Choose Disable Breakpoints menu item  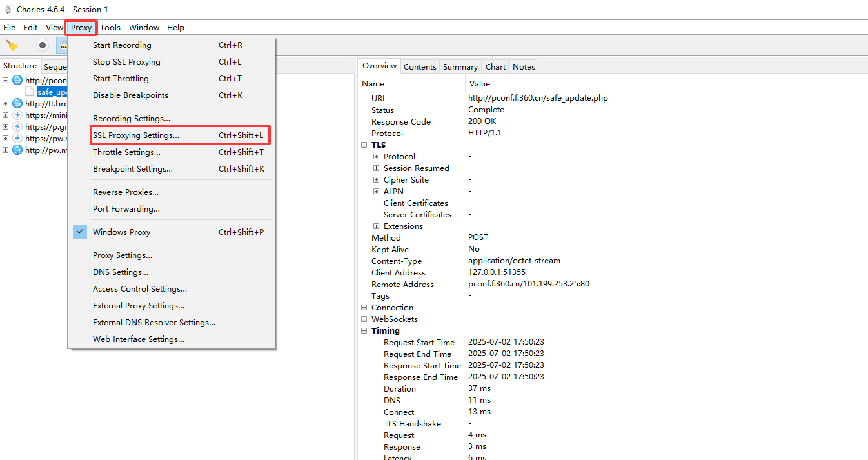click(x=172, y=95)
